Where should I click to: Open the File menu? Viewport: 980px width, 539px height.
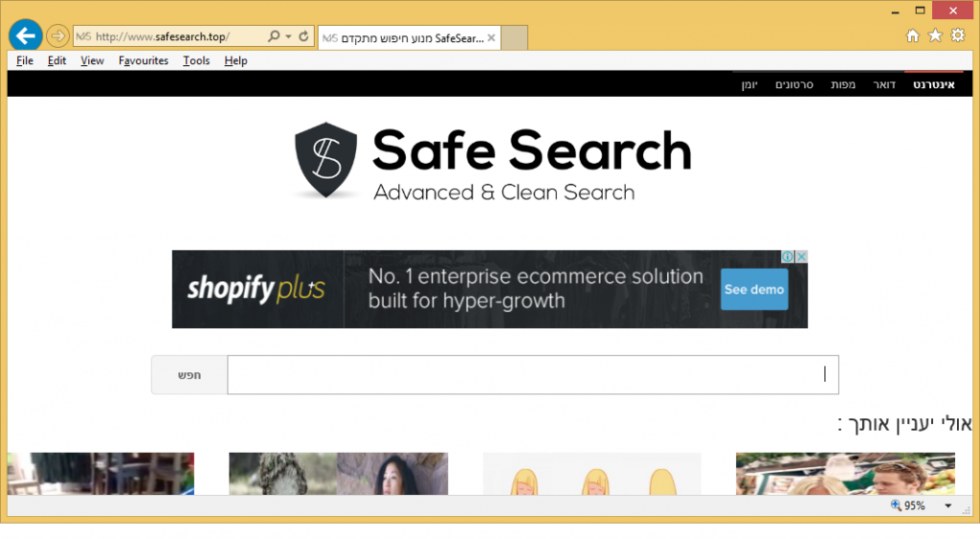pyautogui.click(x=25, y=60)
